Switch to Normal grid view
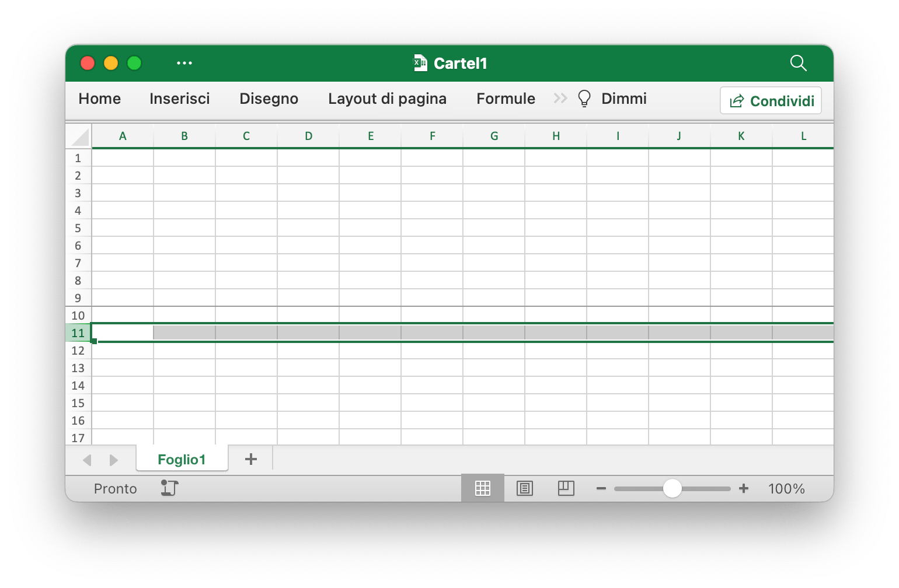The height and width of the screenshot is (588, 899). pyautogui.click(x=483, y=488)
